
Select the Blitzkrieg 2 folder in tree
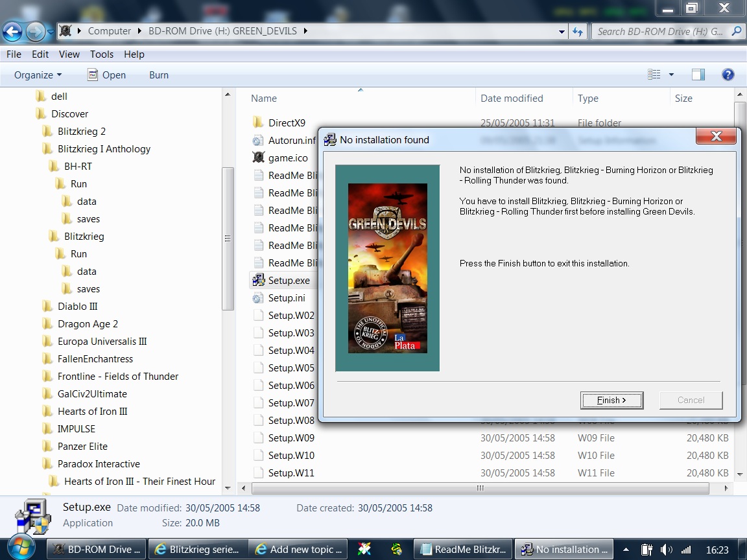[82, 132]
